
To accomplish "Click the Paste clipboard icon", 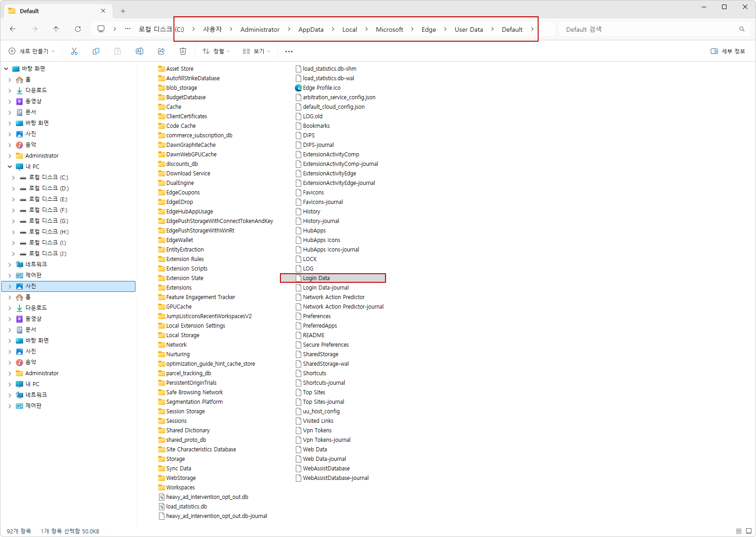I will click(118, 51).
